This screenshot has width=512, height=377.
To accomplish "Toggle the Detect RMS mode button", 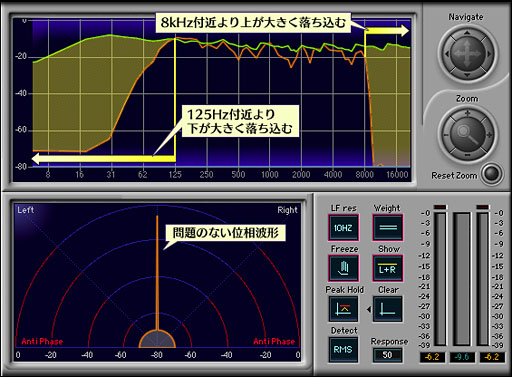I will (344, 350).
